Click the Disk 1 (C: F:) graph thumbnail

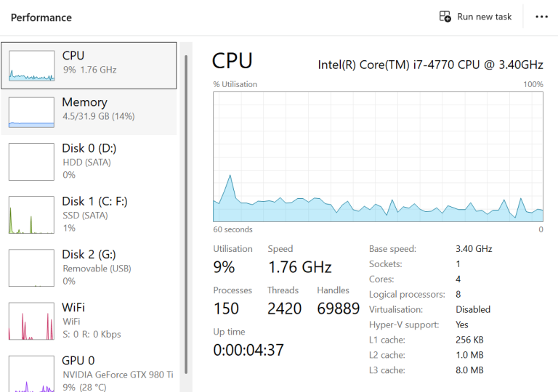coord(31,214)
